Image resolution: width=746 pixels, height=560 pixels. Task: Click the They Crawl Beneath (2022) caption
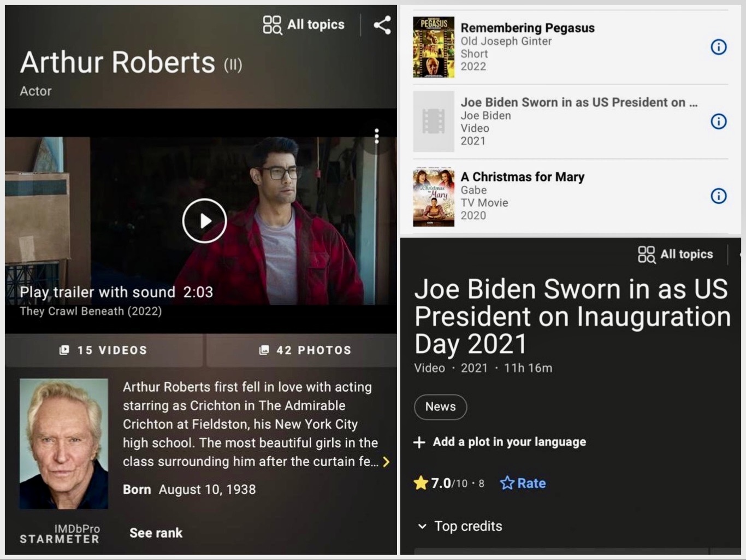[x=91, y=311]
